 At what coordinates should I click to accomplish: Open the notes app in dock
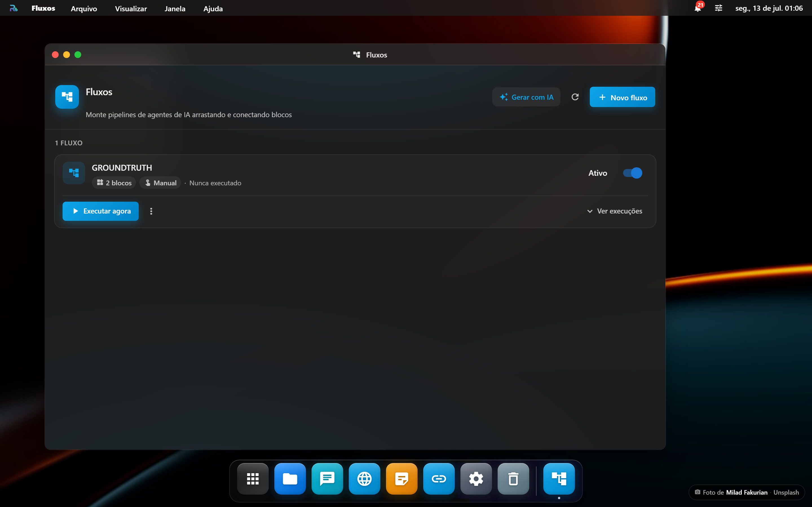point(402,479)
